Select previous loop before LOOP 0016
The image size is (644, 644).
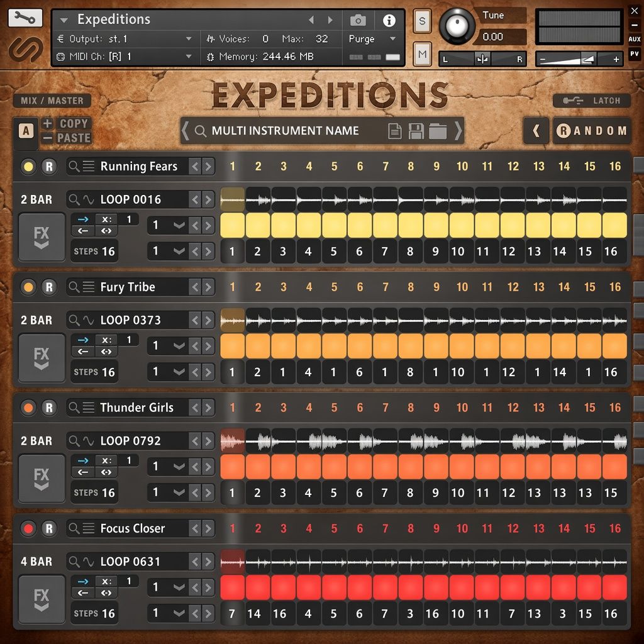tap(195, 200)
